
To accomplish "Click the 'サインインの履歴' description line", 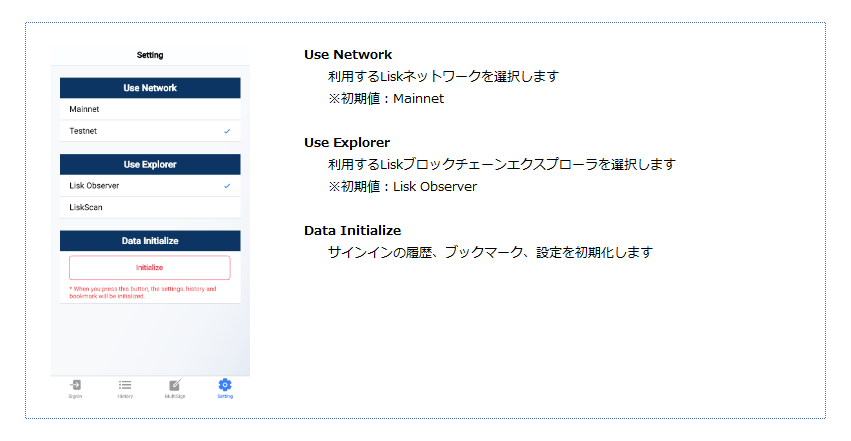I will [490, 252].
